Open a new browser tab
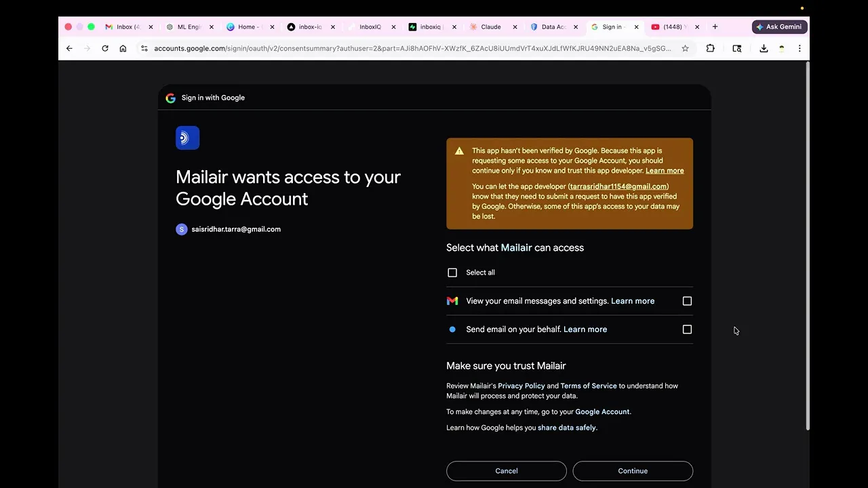The image size is (868, 488). tap(715, 27)
